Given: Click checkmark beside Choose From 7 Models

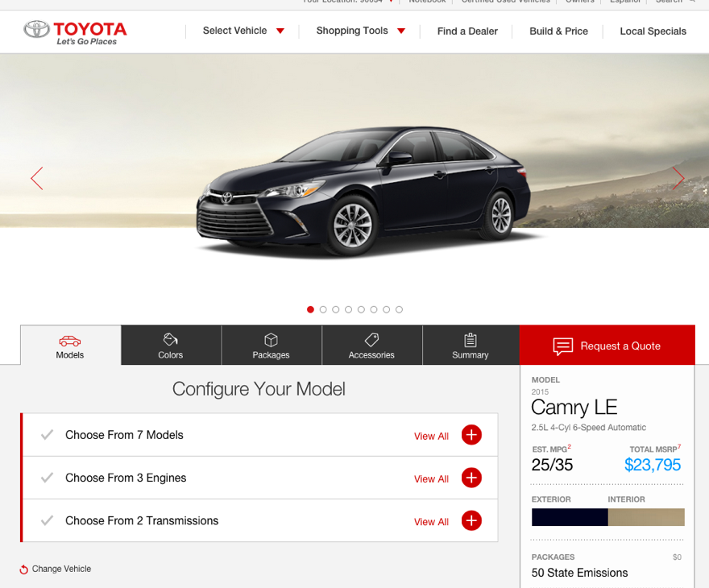Looking at the screenshot, I should tap(47, 435).
